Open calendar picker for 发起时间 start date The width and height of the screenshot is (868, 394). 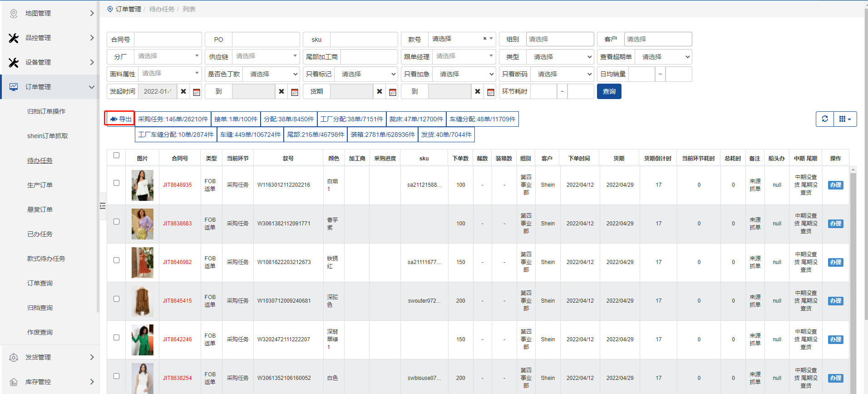[x=197, y=92]
